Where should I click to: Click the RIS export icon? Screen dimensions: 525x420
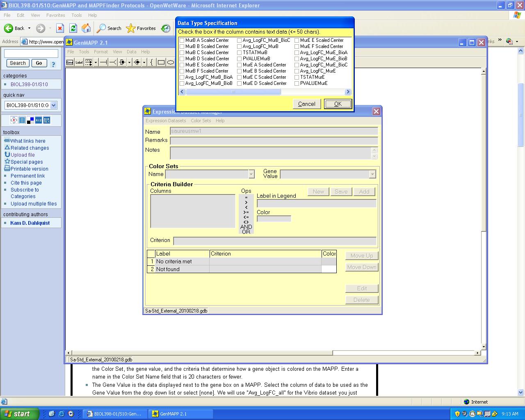[x=39, y=120]
